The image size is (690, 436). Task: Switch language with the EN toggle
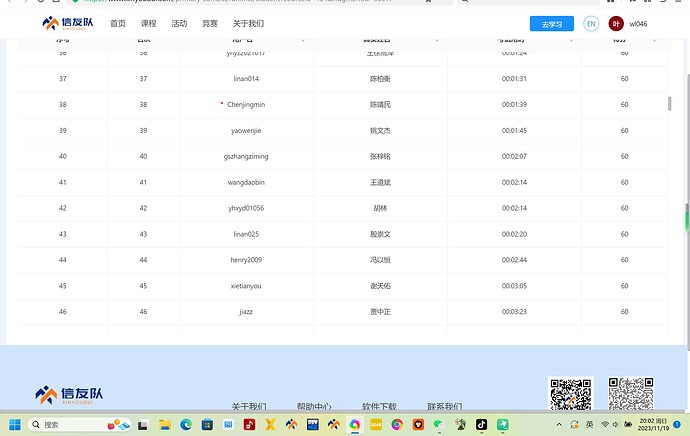(x=591, y=24)
